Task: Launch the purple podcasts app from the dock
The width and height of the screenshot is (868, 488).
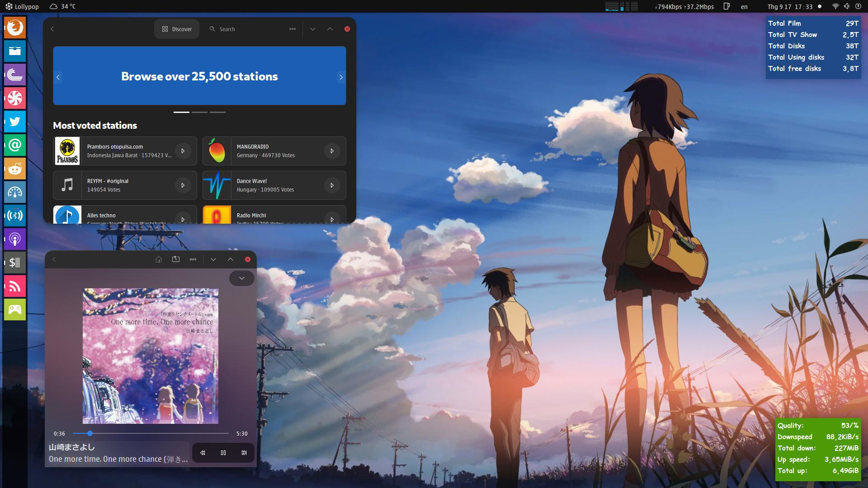Action: (15, 239)
